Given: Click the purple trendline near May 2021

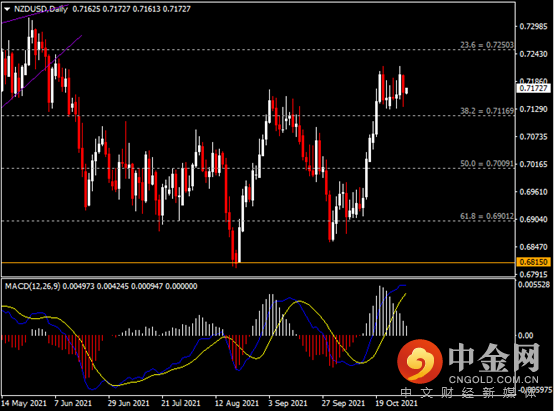Looking at the screenshot, I should (x=42, y=71).
